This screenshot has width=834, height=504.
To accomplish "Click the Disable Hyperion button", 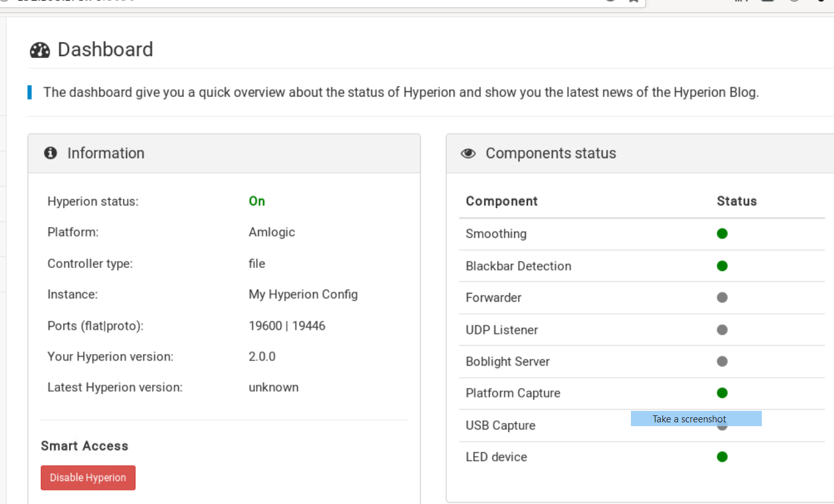I will tap(88, 478).
